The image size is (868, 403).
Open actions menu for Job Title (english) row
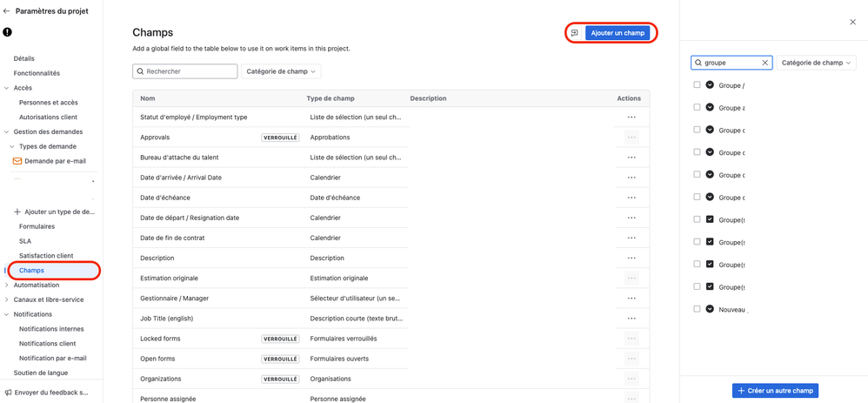631,319
